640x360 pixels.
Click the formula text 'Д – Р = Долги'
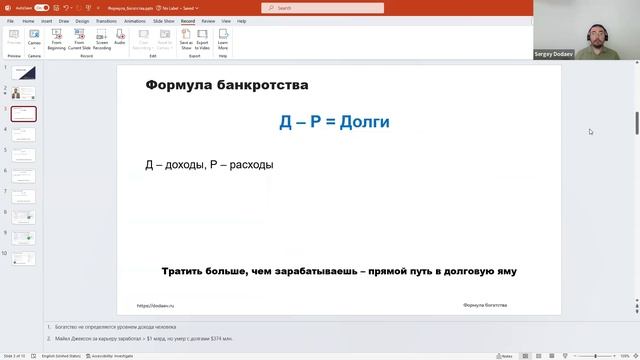[334, 122]
